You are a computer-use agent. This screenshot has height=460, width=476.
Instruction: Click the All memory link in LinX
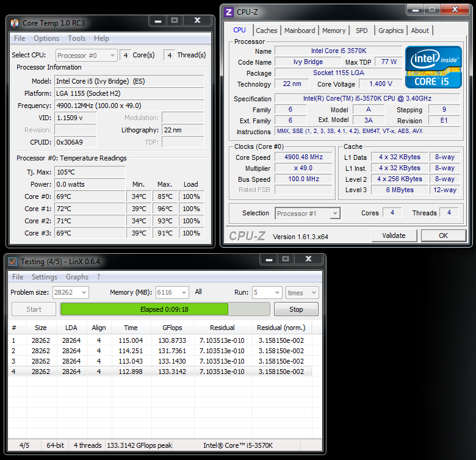(x=198, y=292)
